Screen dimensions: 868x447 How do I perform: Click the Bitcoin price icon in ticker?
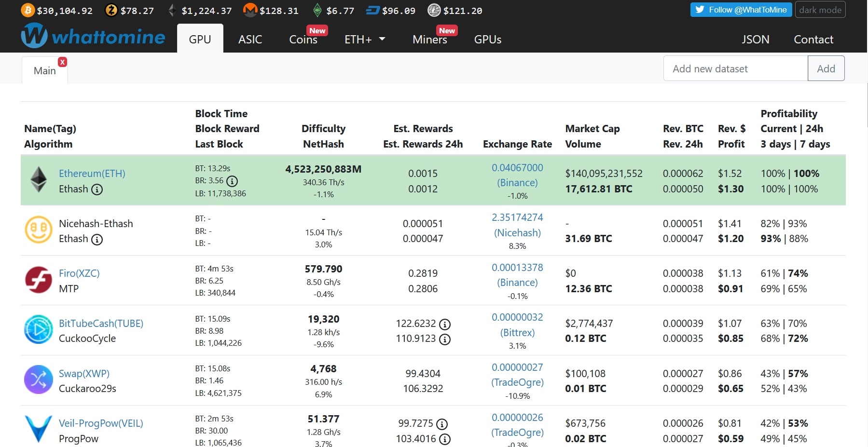28,10
